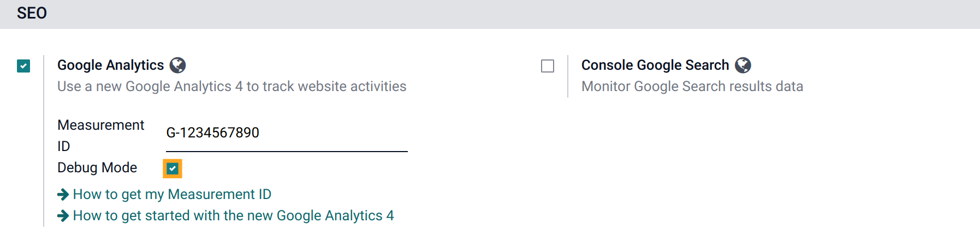Viewport: 980px width, 241px height.
Task: Click the globe icon beside Google Analytics
Action: (177, 65)
